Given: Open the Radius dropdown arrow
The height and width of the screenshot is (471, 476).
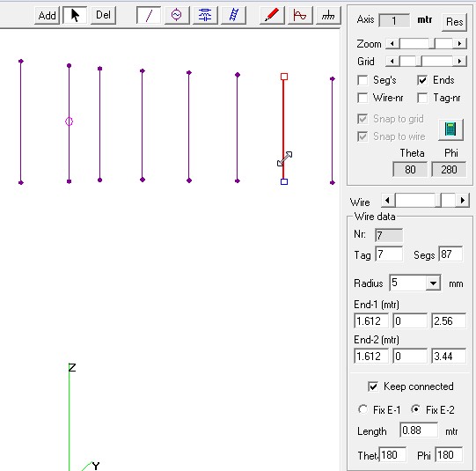Looking at the screenshot, I should coord(433,283).
